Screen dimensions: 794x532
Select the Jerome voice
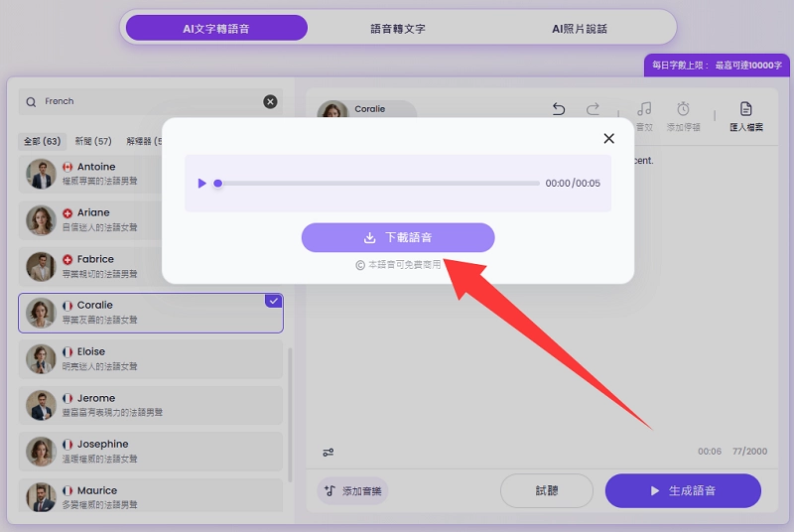[x=151, y=405]
